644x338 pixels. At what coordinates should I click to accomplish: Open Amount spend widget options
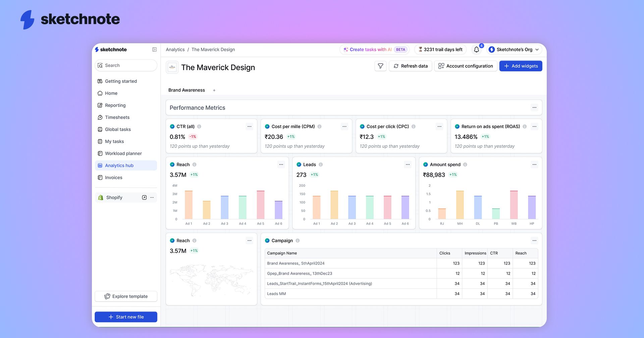click(x=534, y=165)
